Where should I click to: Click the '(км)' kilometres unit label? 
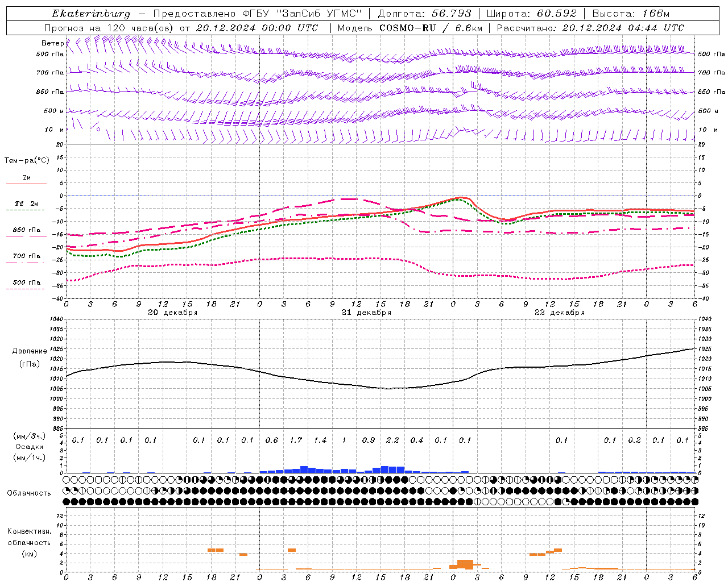point(30,554)
